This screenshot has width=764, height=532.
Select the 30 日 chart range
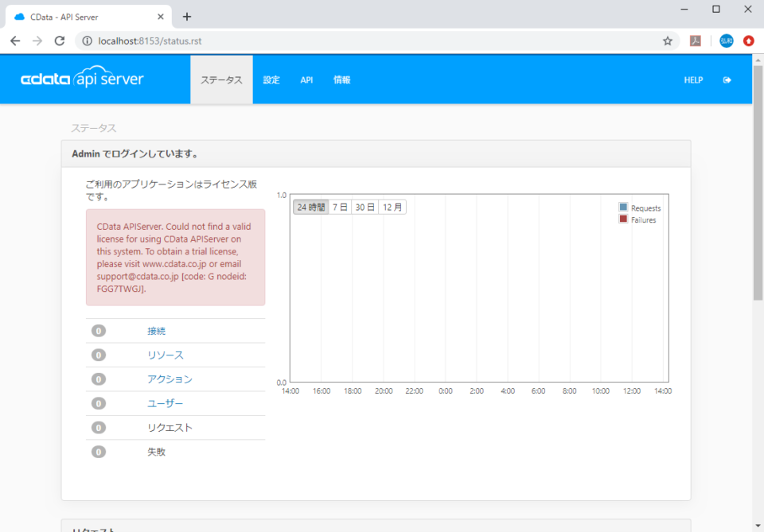[x=365, y=207]
